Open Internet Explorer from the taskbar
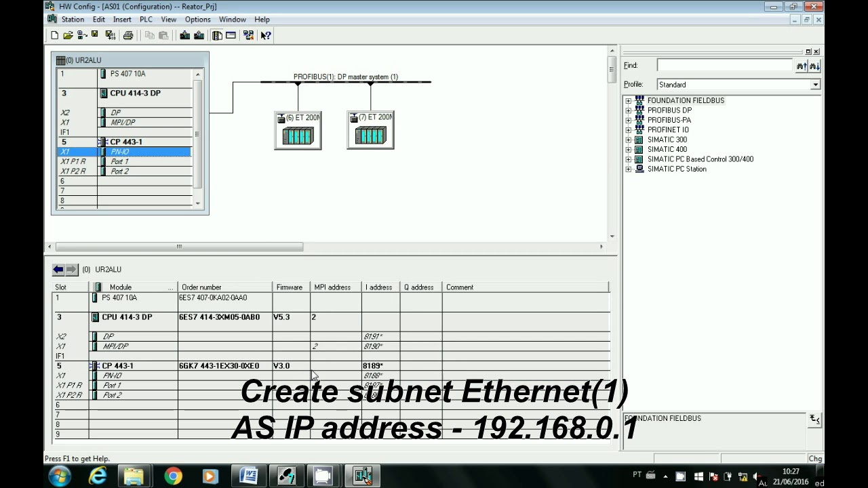868x488 pixels. point(98,476)
